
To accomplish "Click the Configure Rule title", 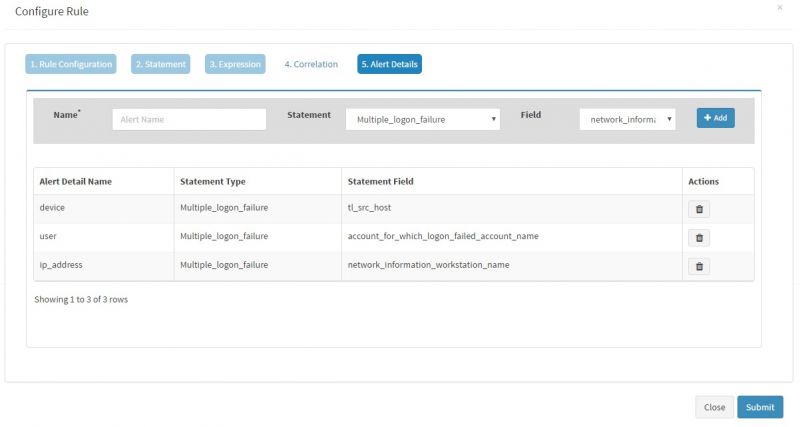I will click(x=52, y=11).
